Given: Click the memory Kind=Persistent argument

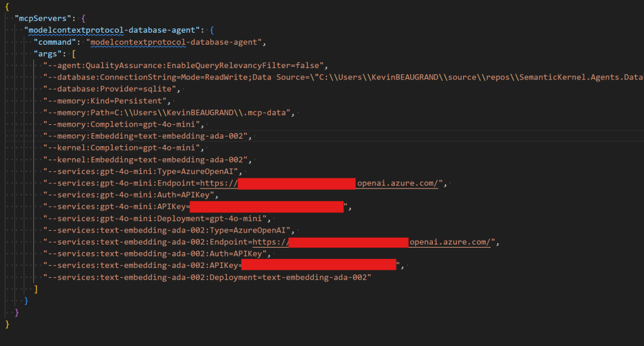Looking at the screenshot, I should [x=107, y=101].
